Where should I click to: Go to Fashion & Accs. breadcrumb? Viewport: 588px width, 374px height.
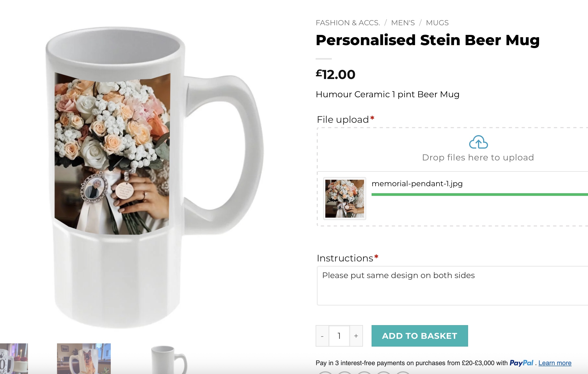click(348, 23)
